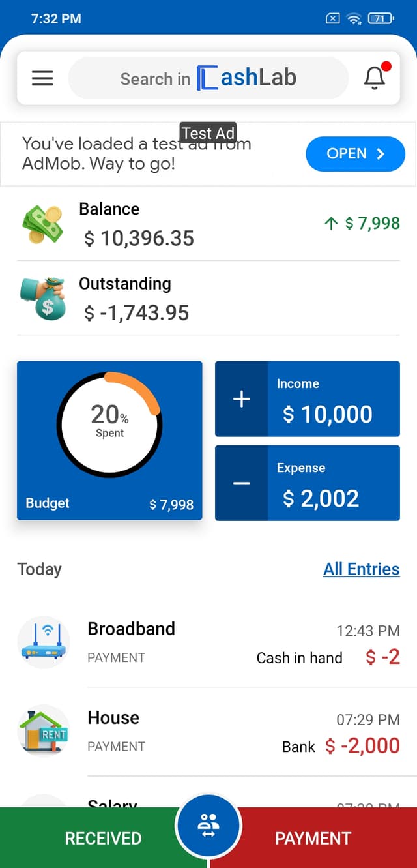Open the hamburger navigation menu

(x=42, y=78)
